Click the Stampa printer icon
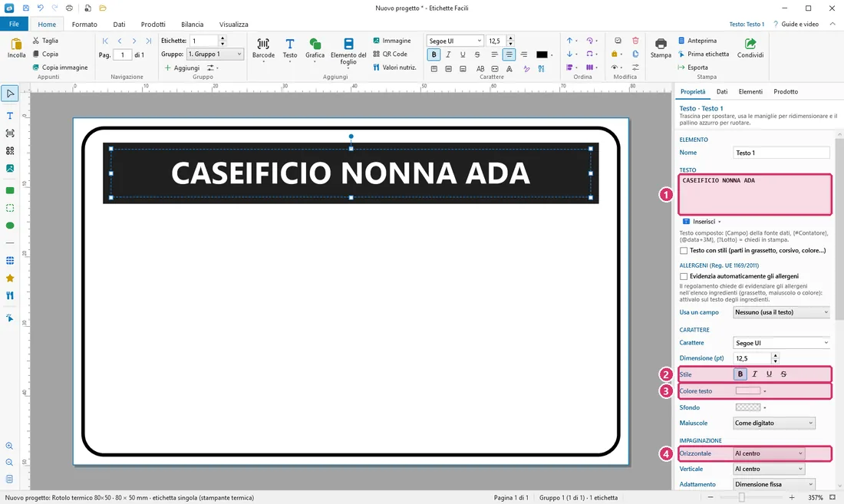This screenshot has width=844, height=504. click(x=661, y=48)
